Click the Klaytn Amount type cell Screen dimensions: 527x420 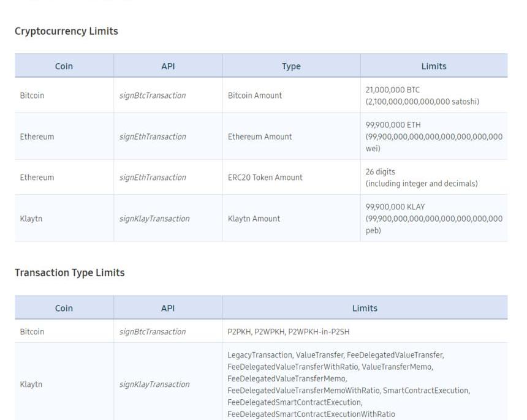tap(254, 219)
